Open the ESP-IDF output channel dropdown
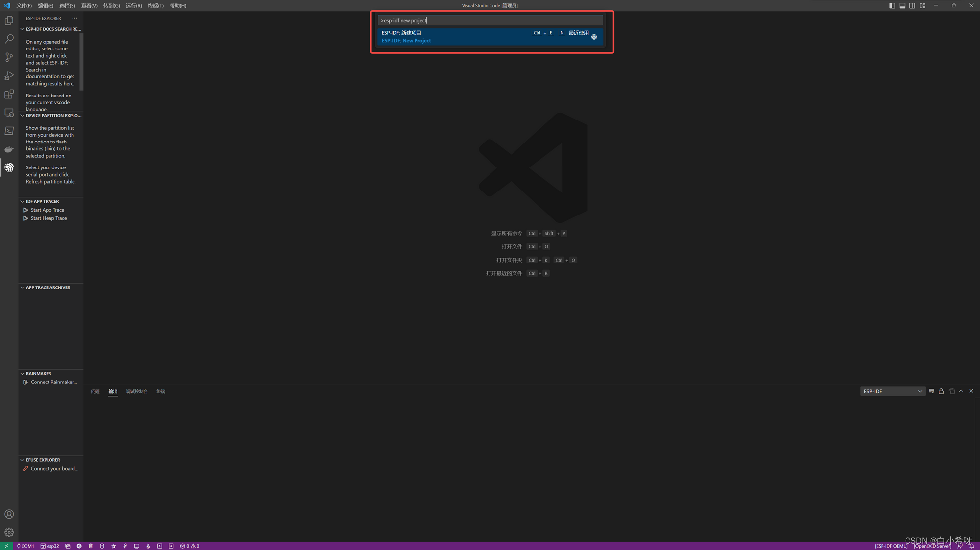Viewport: 980px width, 550px height. (892, 391)
